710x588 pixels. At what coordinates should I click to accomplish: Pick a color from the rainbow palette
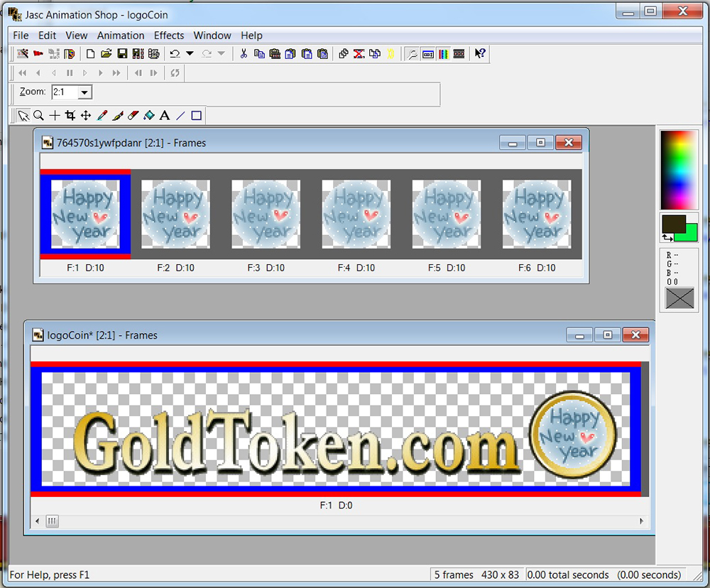click(x=679, y=170)
